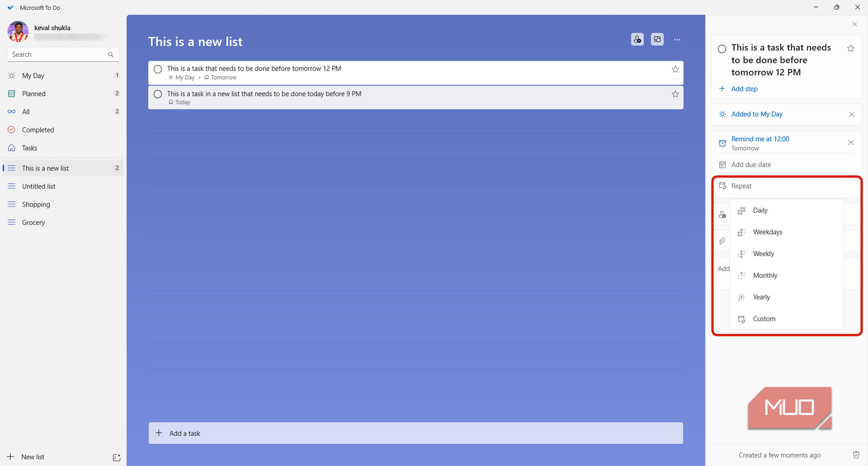Pick Weekly repeat option
868x466 pixels.
[786, 254]
